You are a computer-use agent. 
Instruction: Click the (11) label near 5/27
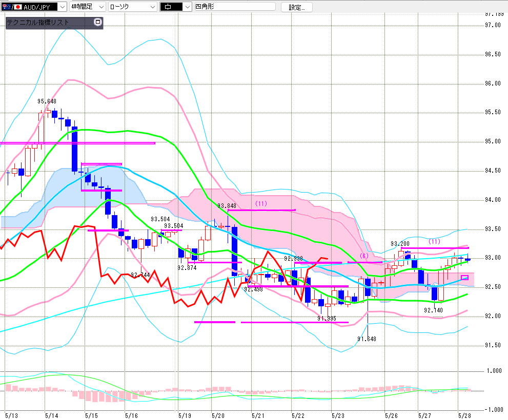point(435,241)
